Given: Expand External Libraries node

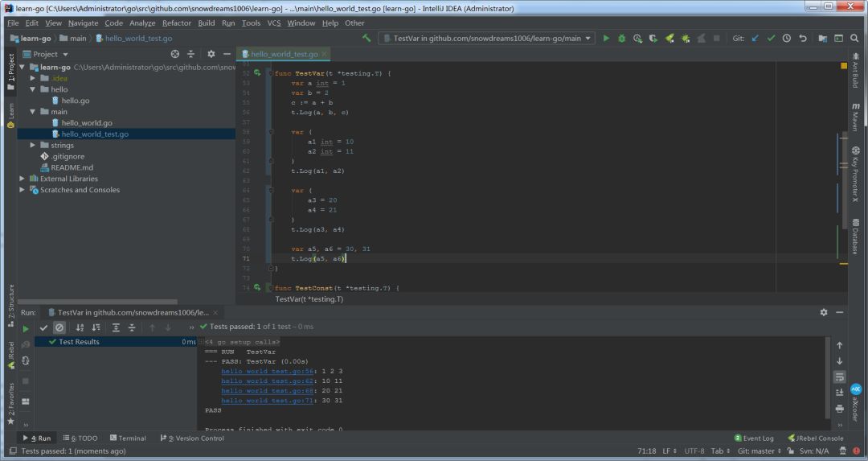Looking at the screenshot, I should tap(23, 179).
